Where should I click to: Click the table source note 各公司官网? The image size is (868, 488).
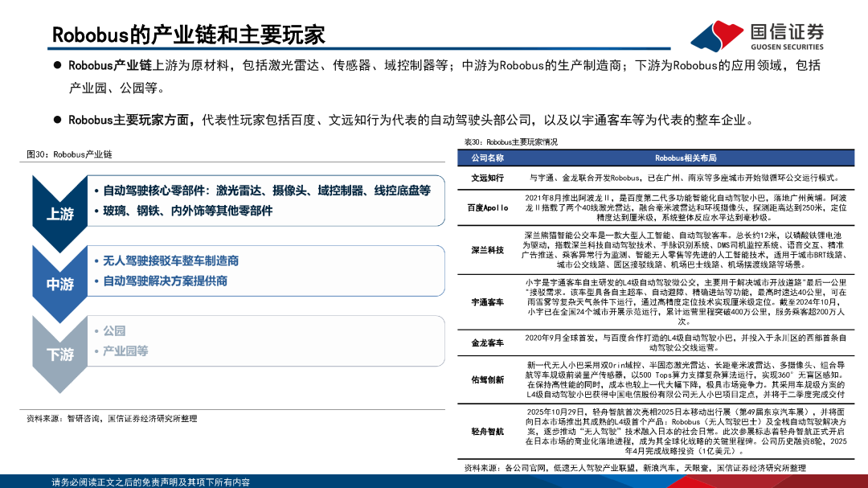(635, 468)
